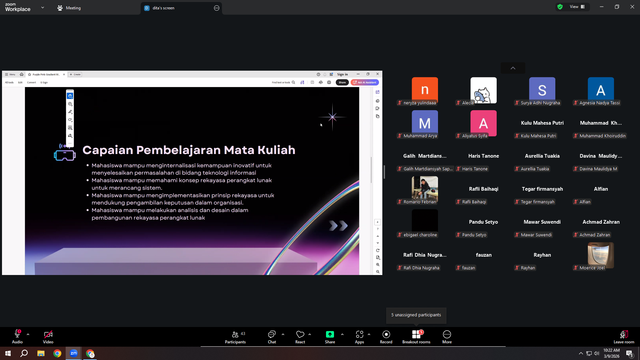
Task: Open options circle on dita's screen tab
Action: pyautogui.click(x=216, y=8)
